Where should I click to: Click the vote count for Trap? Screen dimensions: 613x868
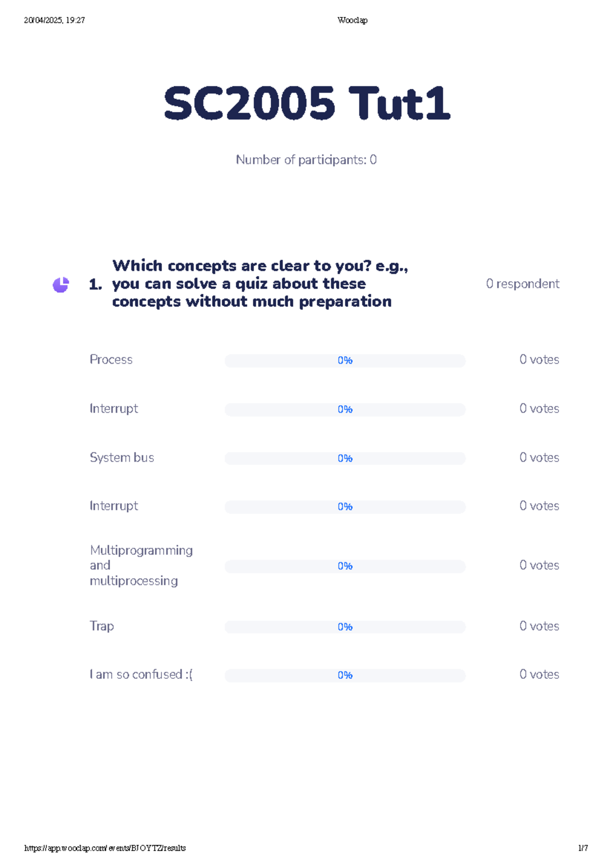point(539,626)
